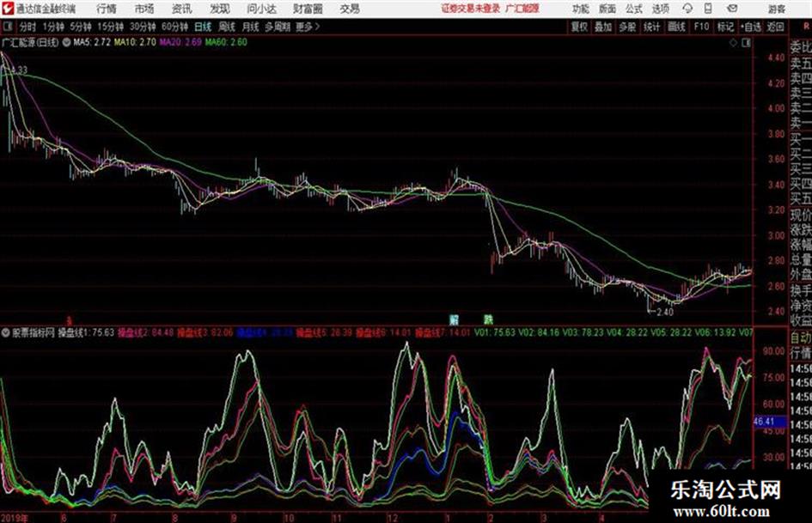Viewport: 812px width, 523px height.
Task: Click the red R marker at top right
Action: tap(806, 26)
